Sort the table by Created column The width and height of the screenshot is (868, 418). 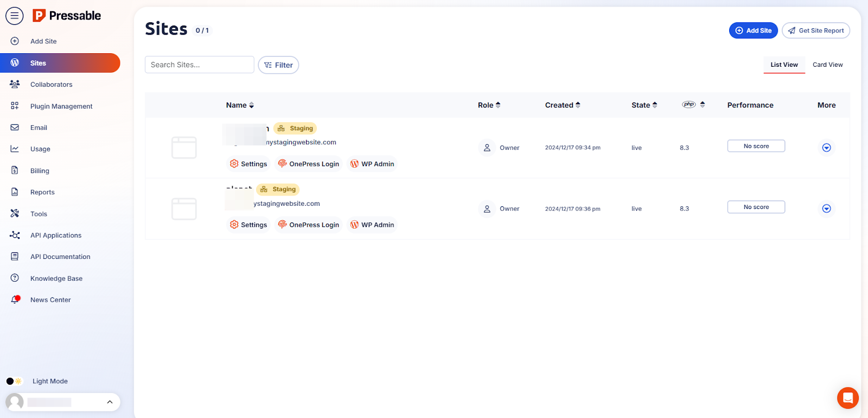563,105
